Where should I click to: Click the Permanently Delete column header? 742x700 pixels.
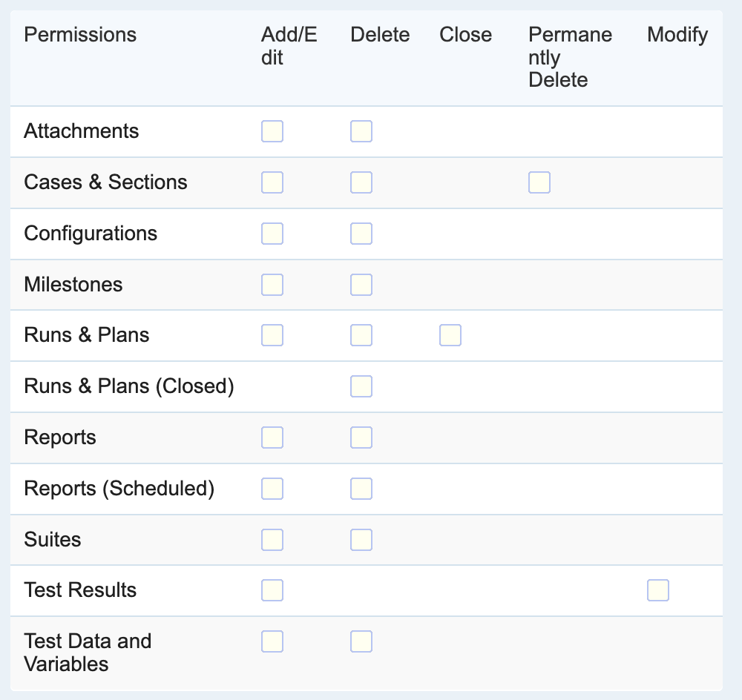click(570, 57)
